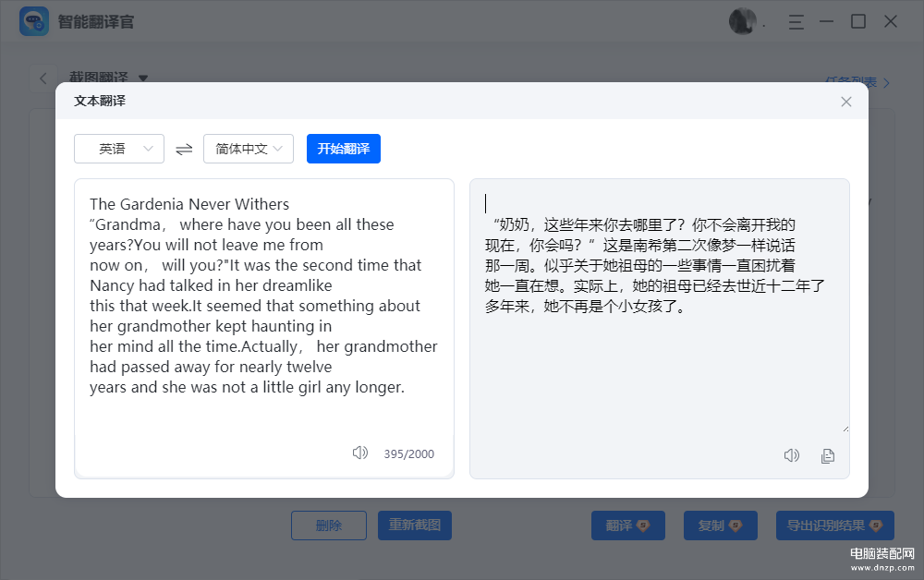This screenshot has height=580, width=924.
Task: Click the 导出识别结果 button
Action: pyautogui.click(x=835, y=526)
